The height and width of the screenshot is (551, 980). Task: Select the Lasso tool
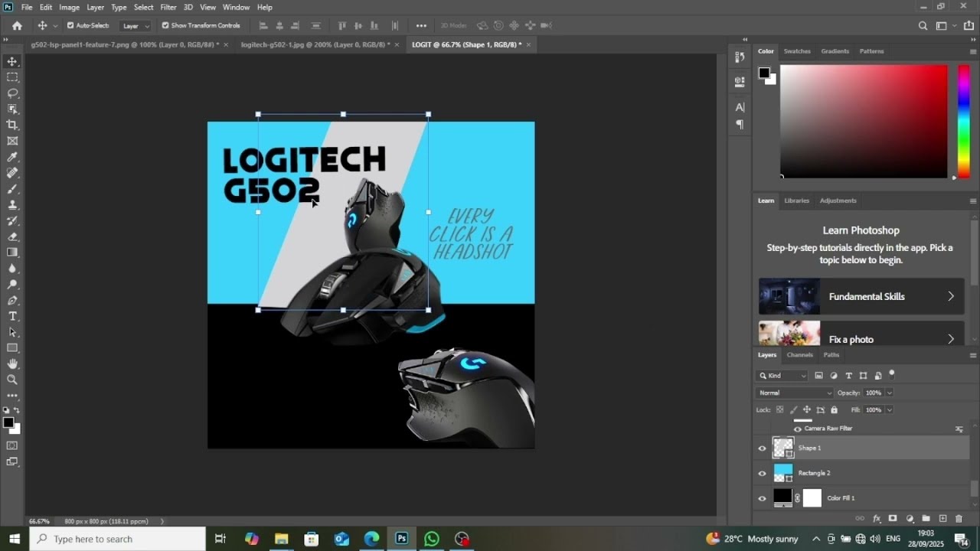point(12,93)
